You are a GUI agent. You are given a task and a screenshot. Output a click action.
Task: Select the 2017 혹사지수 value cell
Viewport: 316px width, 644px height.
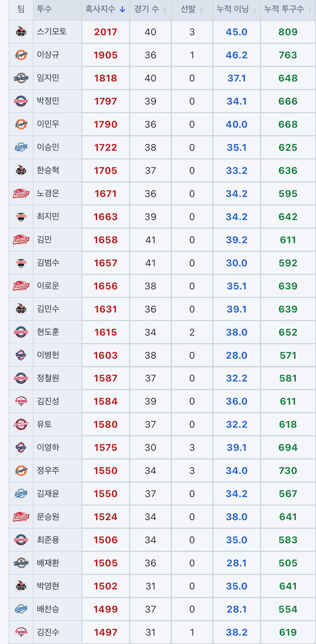(x=105, y=32)
